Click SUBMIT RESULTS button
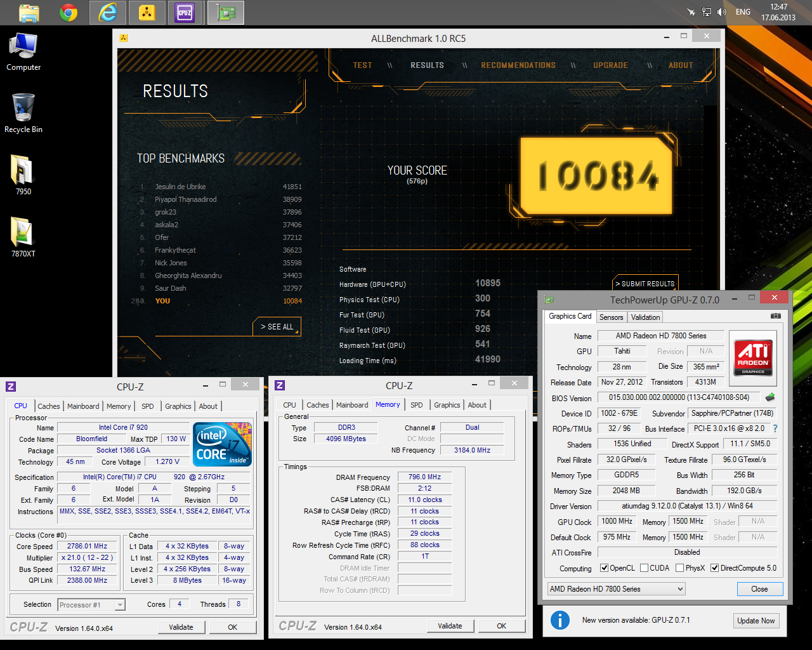The width and height of the screenshot is (812, 650). click(645, 284)
